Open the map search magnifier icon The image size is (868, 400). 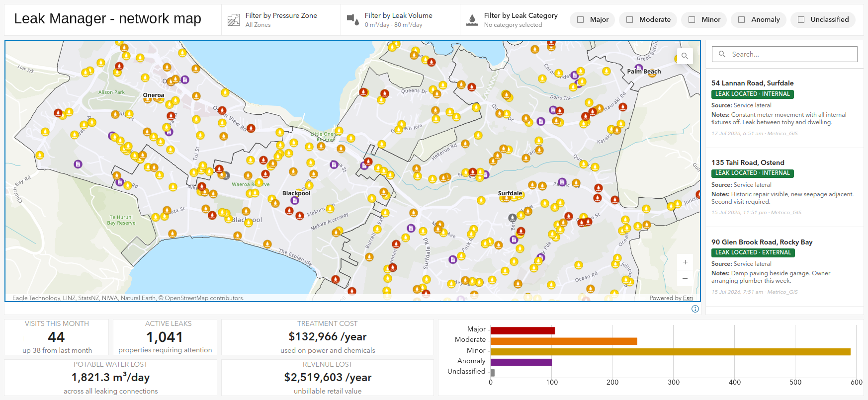click(x=685, y=56)
